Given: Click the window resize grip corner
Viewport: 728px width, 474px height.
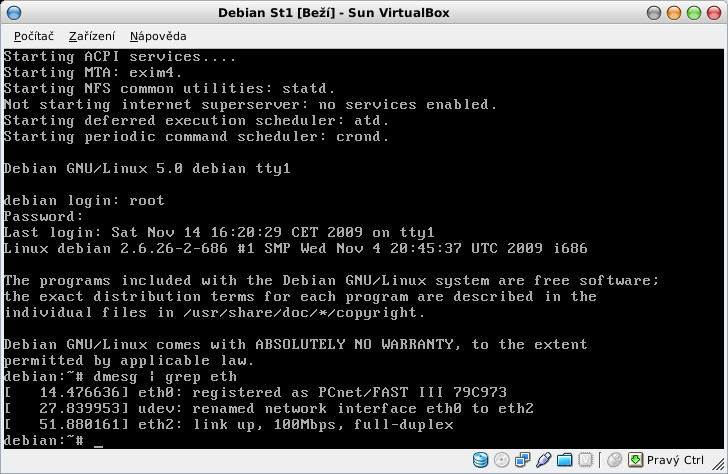Looking at the screenshot, I should pos(719,465).
